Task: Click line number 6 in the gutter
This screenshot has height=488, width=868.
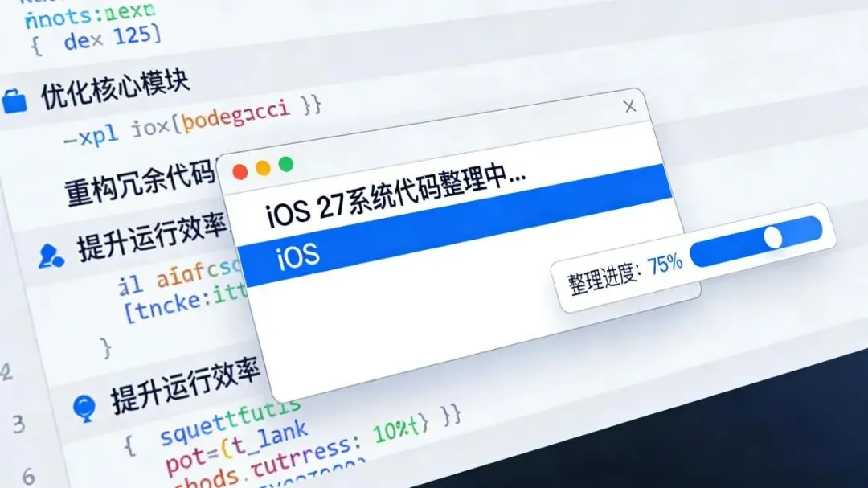Action: pos(29,476)
